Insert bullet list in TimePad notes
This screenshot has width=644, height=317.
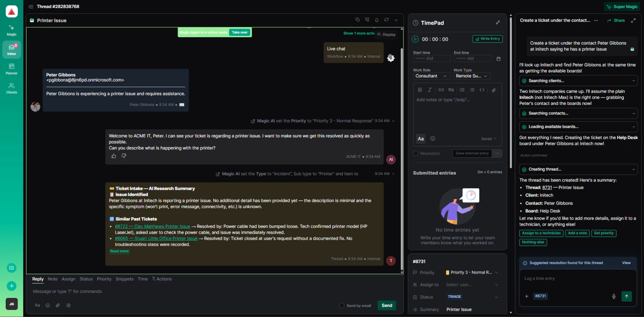472,90
